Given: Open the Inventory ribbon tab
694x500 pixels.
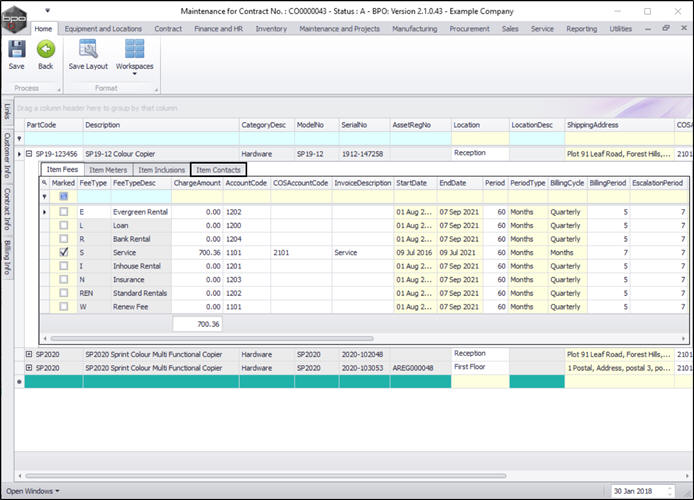Looking at the screenshot, I should coord(271,29).
